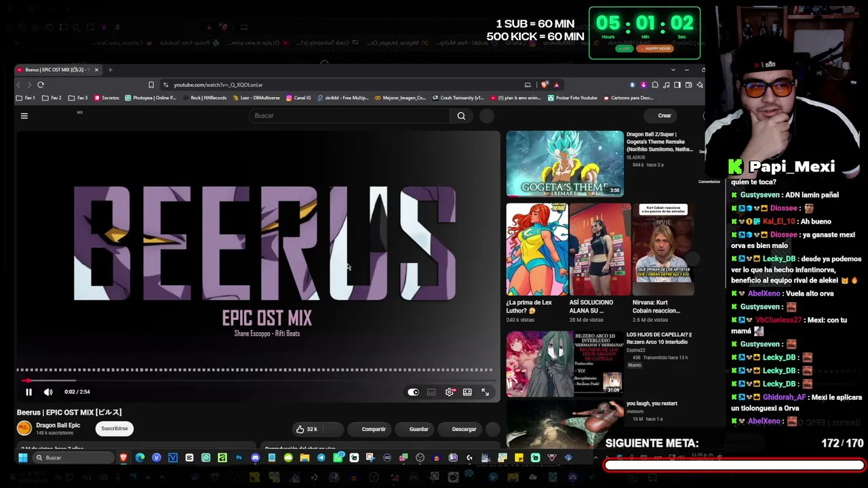Image resolution: width=868 pixels, height=488 pixels.
Task: Open Discord from the taskbar
Action: pyautogui.click(x=255, y=458)
